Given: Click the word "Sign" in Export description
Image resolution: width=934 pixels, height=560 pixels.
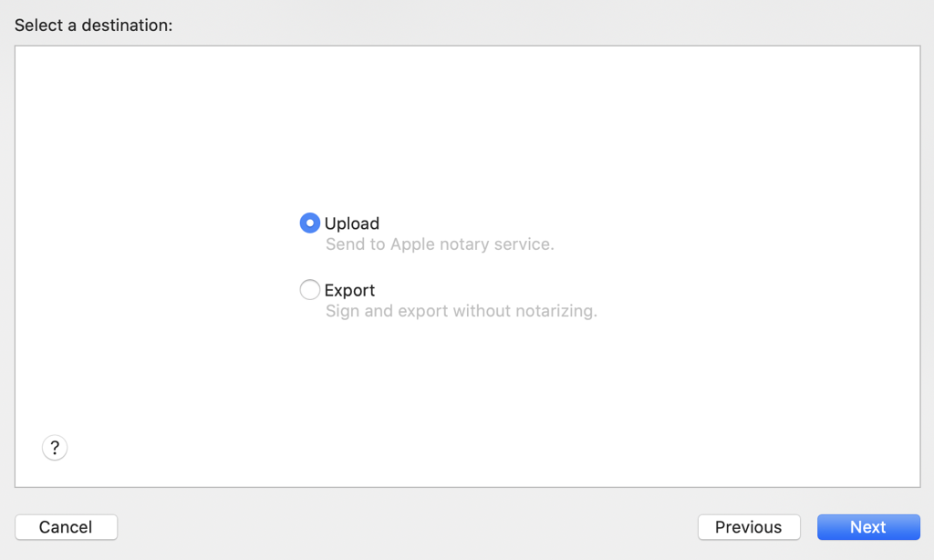Looking at the screenshot, I should coord(341,311).
